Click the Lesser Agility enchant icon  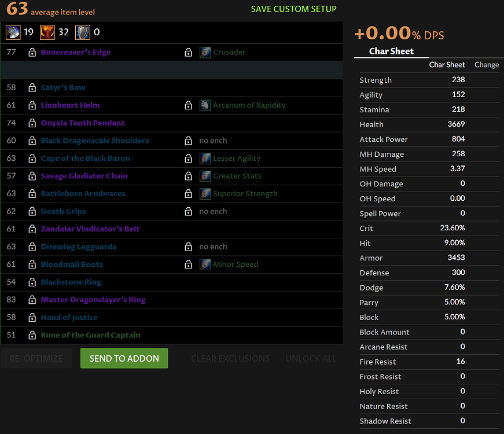tap(205, 158)
